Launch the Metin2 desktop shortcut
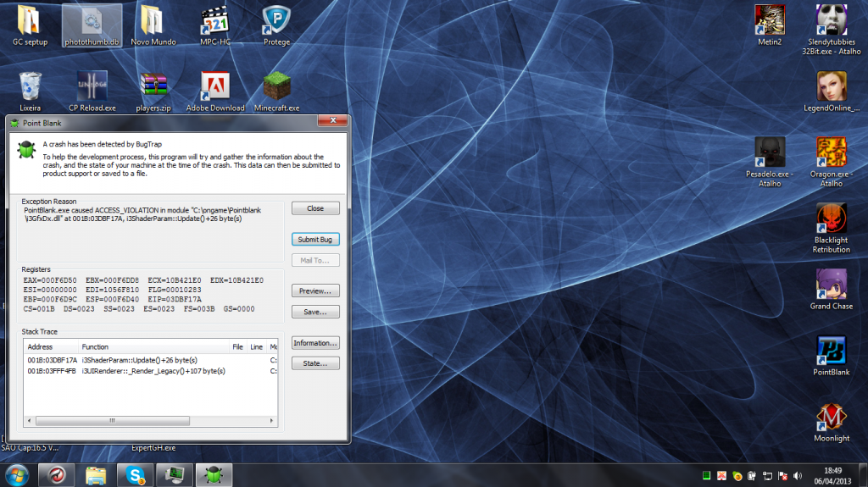 [770, 21]
